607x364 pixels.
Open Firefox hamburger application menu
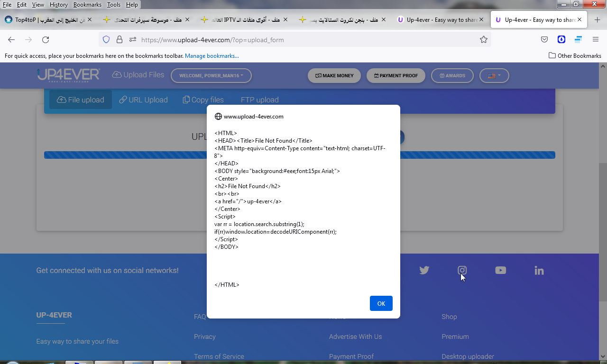[595, 40]
